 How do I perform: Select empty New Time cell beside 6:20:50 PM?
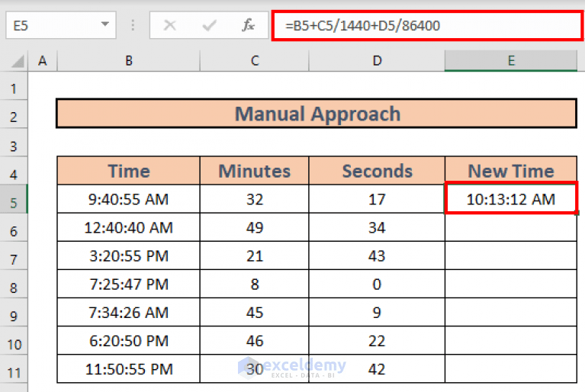pyautogui.click(x=511, y=341)
